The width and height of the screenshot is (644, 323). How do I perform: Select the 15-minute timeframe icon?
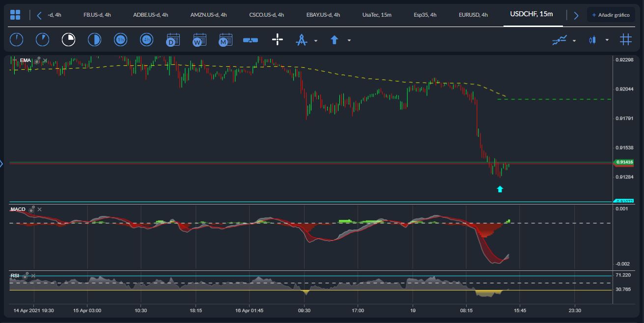pyautogui.click(x=68, y=39)
